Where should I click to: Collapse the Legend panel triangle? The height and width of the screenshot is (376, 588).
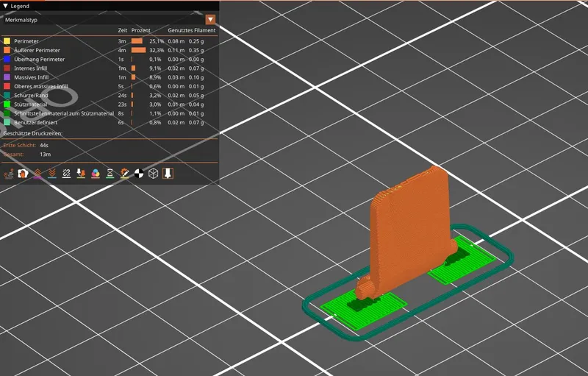click(6, 5)
